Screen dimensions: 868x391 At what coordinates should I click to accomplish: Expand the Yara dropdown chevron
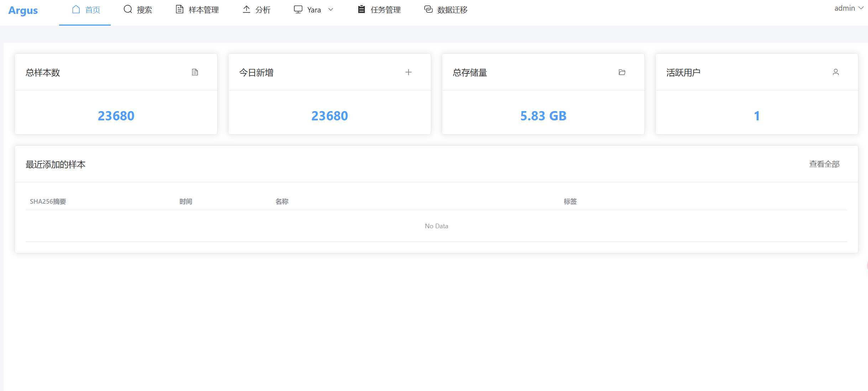[331, 10]
